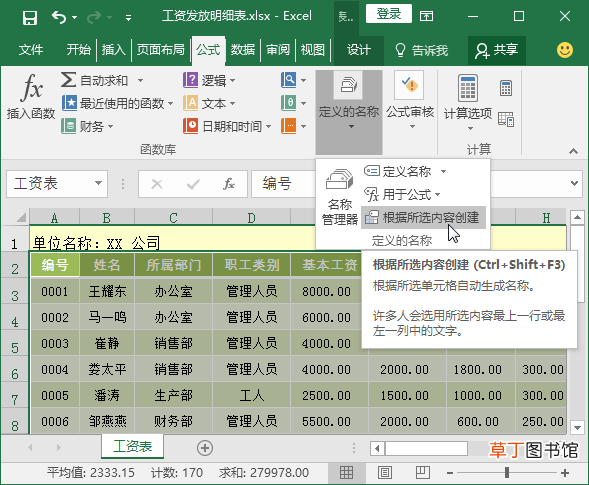The width and height of the screenshot is (589, 485).
Task: Click 用于公式 menu item
Action: point(402,195)
